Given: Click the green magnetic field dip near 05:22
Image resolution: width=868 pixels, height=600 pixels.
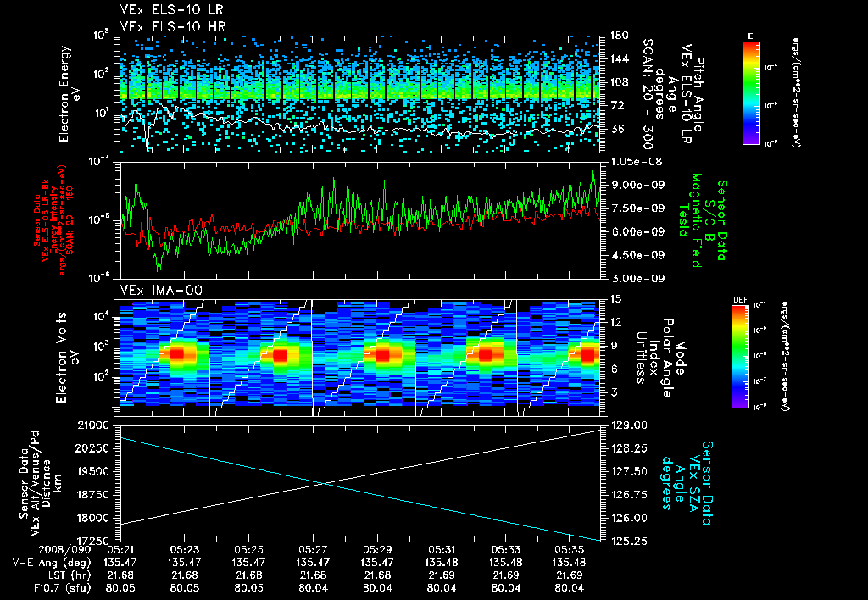Looking at the screenshot, I should [x=159, y=267].
